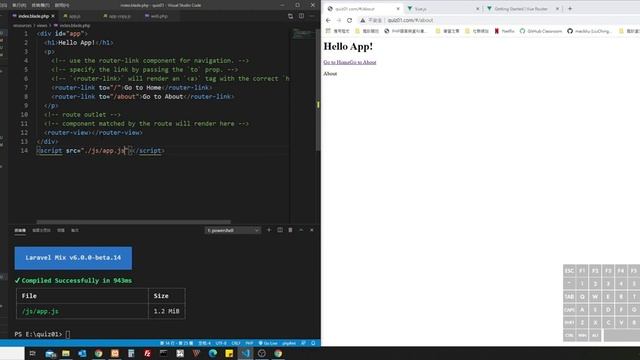The image size is (640, 360).
Task: Close the terminal panel
Action: click(x=312, y=230)
